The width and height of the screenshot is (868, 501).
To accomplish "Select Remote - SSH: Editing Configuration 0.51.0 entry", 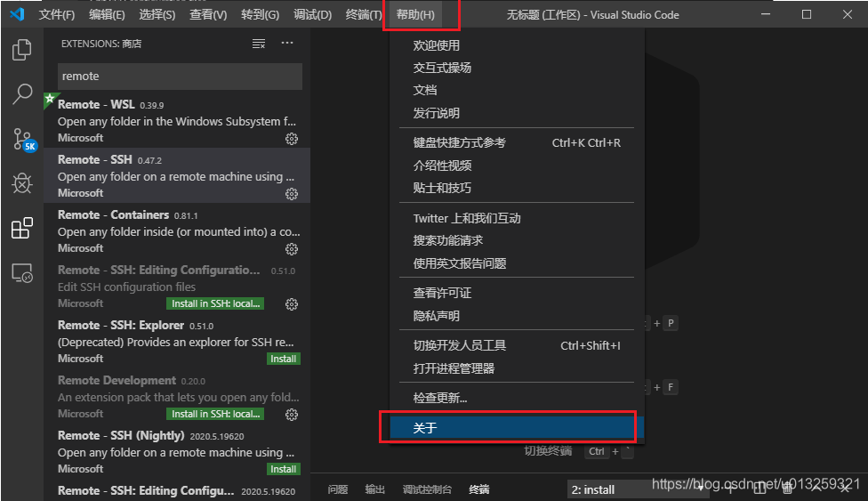I will point(177,286).
